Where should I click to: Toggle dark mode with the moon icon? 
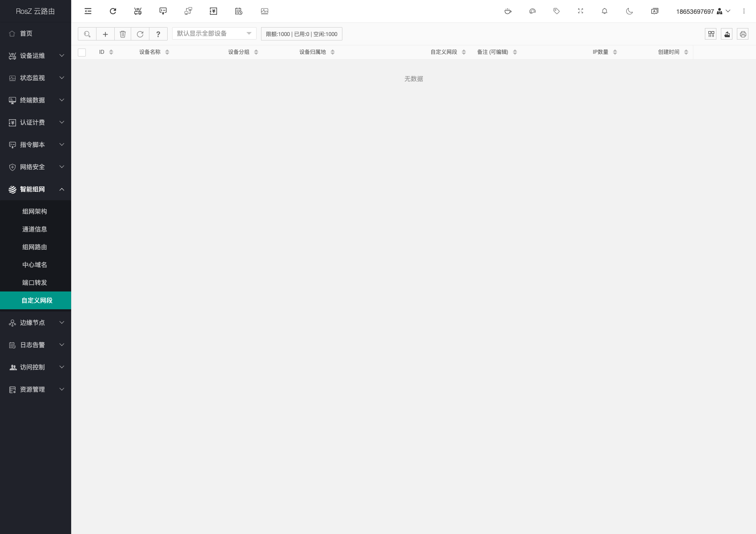coord(629,11)
